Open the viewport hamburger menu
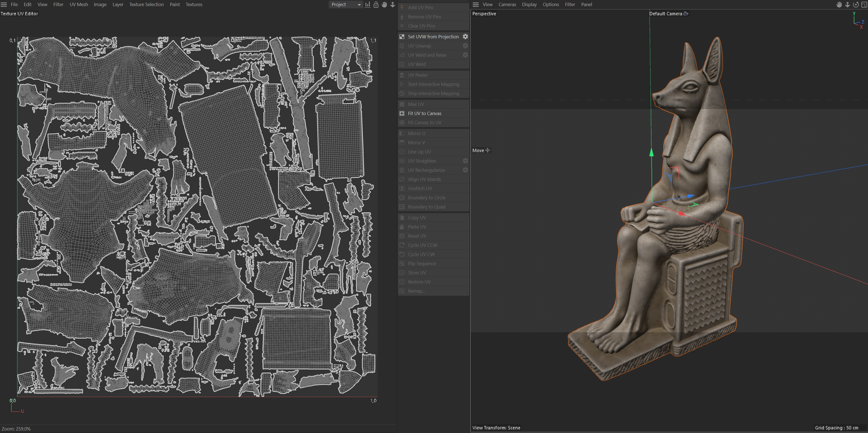Screen dimensions: 868x433 point(475,4)
